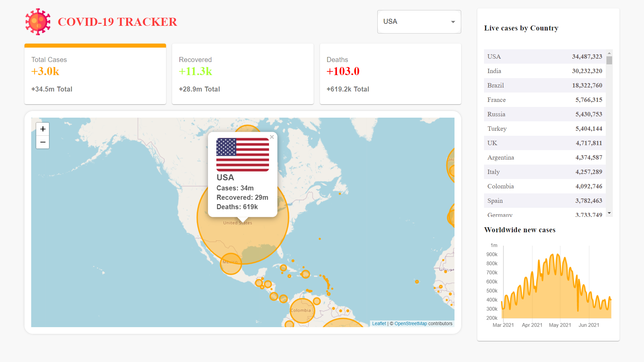Screen dimensions: 644x362
Task: Click the dropdown arrow in country selector
Action: pos(453,22)
